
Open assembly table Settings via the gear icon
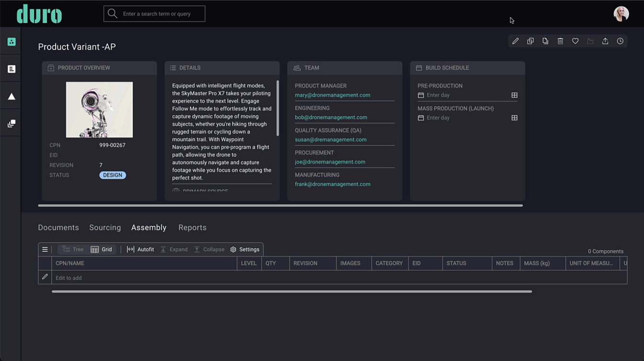(245, 249)
